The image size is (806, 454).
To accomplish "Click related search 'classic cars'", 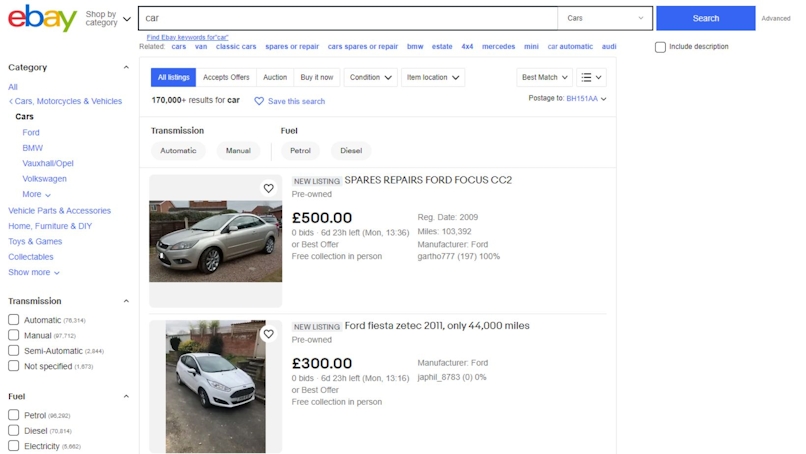I will pyautogui.click(x=236, y=46).
